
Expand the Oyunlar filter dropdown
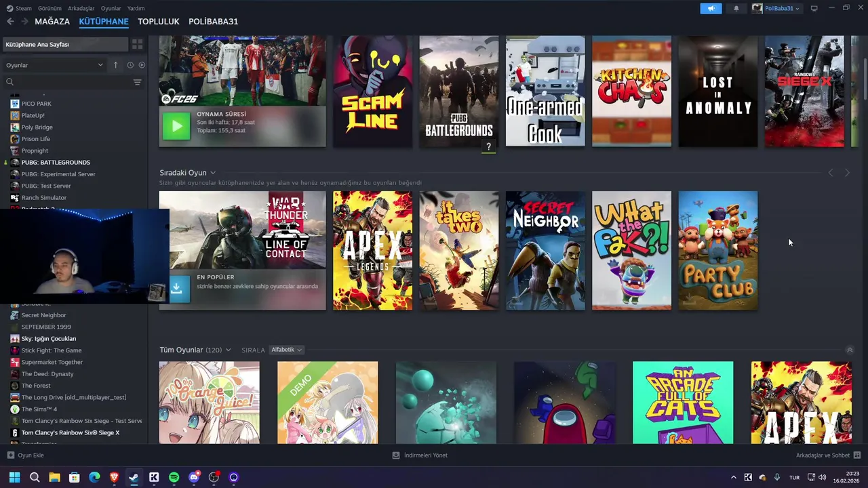(x=54, y=65)
